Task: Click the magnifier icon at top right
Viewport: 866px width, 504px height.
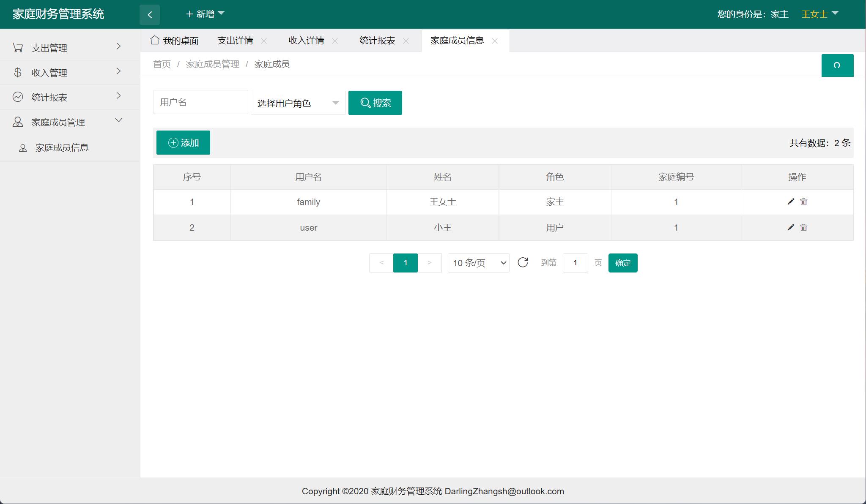Action: click(x=837, y=65)
